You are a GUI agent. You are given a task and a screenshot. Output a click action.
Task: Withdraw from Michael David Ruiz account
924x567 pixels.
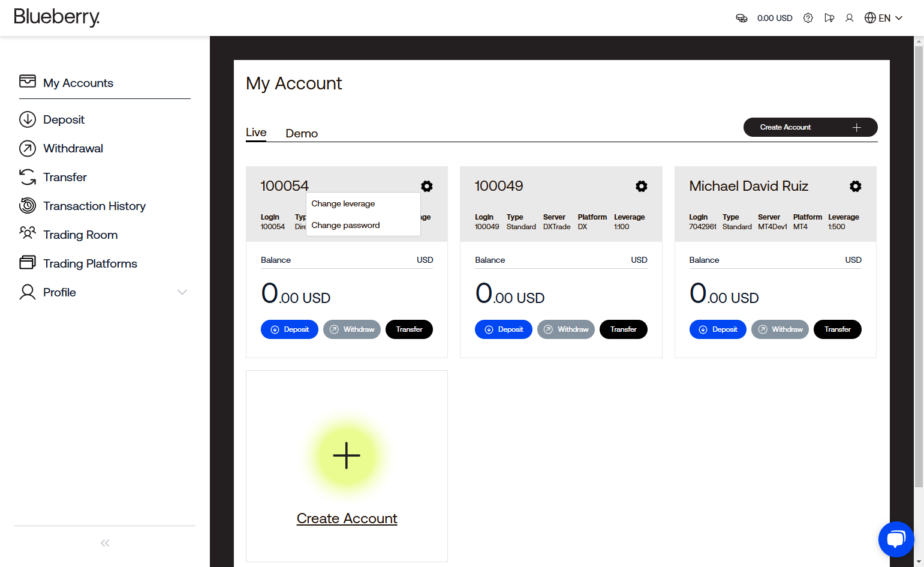[780, 329]
